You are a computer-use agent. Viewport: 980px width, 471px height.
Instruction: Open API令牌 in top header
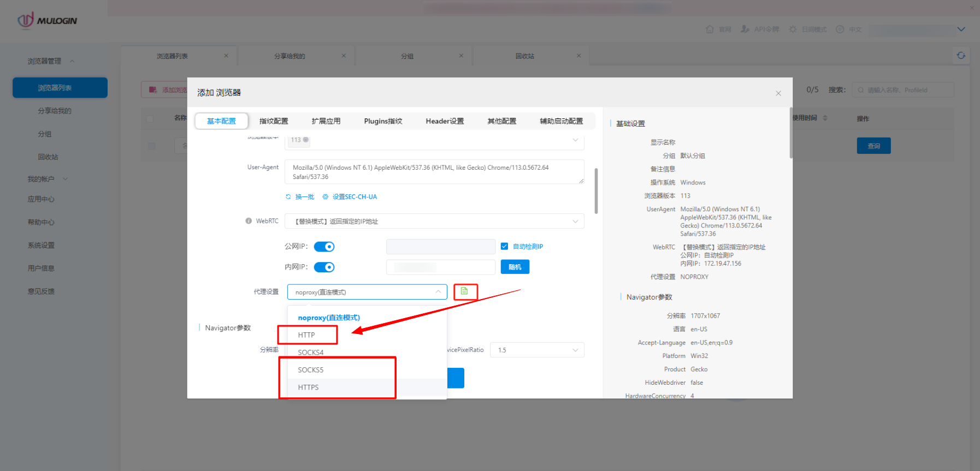click(760, 29)
